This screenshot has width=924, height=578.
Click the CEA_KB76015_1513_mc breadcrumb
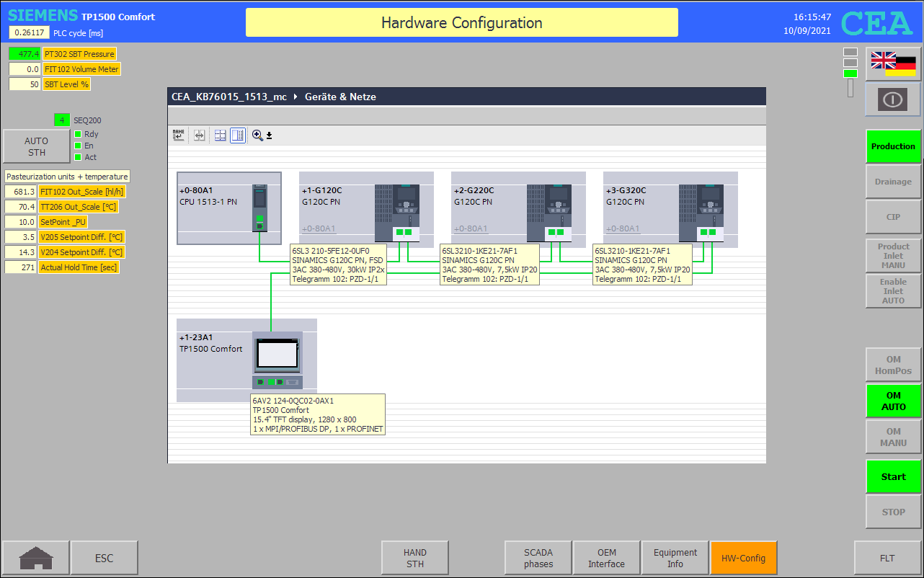click(x=229, y=97)
